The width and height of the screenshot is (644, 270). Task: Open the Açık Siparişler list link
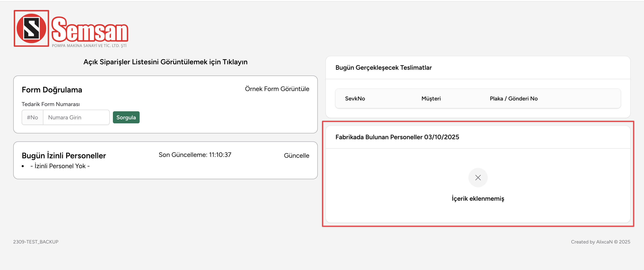coord(165,62)
